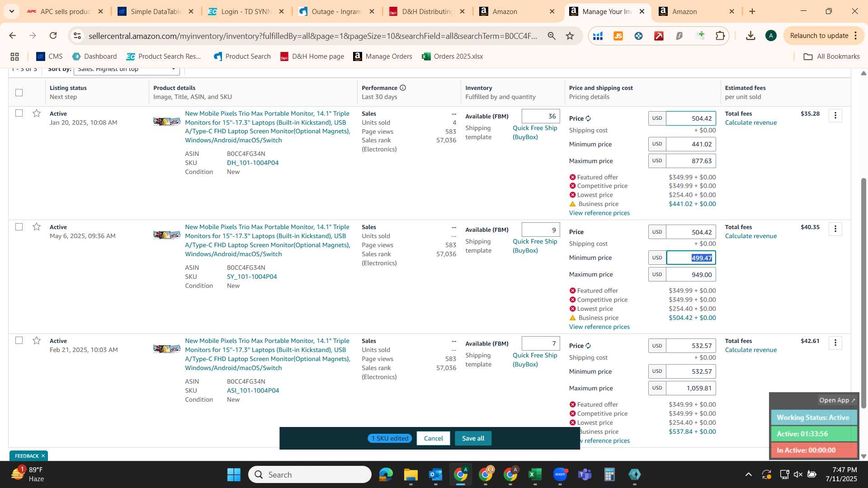
Task: Open actions menu for $35.28 fees row
Action: tap(835, 116)
